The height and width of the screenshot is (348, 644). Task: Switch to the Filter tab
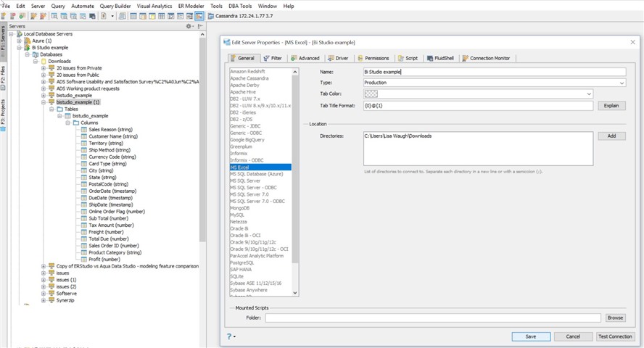click(x=273, y=58)
